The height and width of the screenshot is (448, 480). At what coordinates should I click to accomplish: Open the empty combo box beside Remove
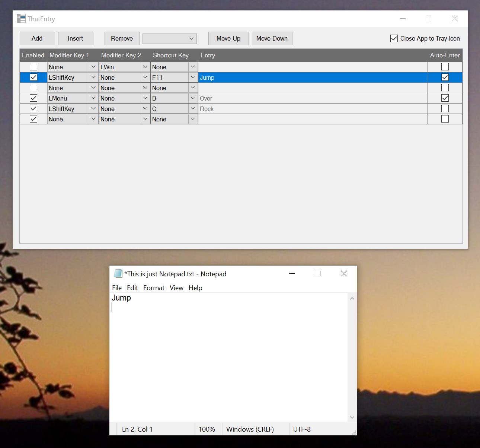[x=170, y=38]
